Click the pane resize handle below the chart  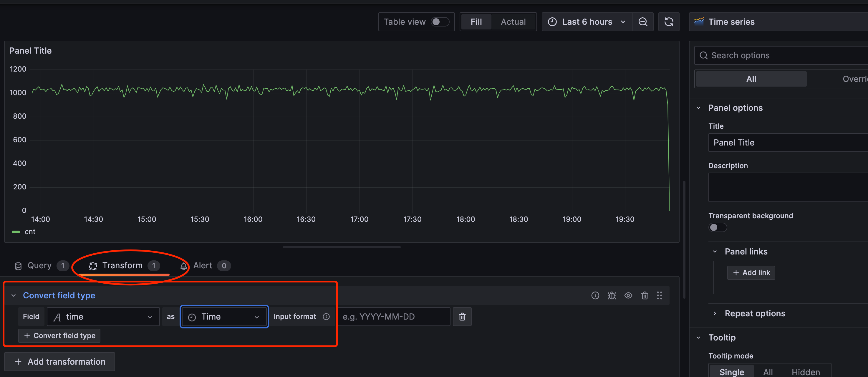(x=342, y=247)
